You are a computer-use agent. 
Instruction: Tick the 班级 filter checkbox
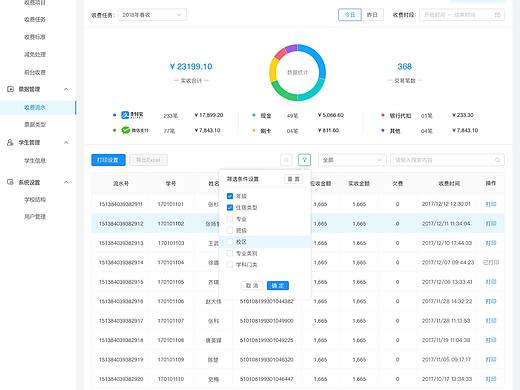[230, 230]
